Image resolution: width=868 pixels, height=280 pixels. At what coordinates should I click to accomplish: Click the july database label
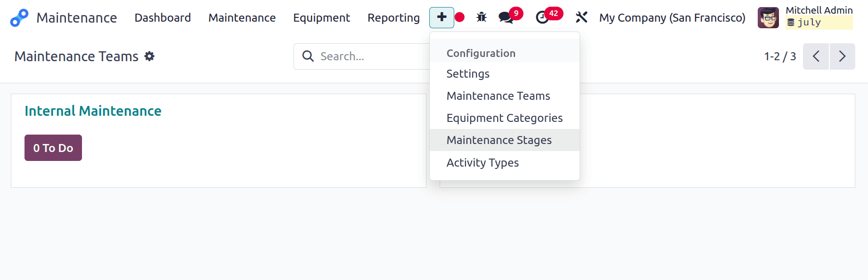[819, 22]
